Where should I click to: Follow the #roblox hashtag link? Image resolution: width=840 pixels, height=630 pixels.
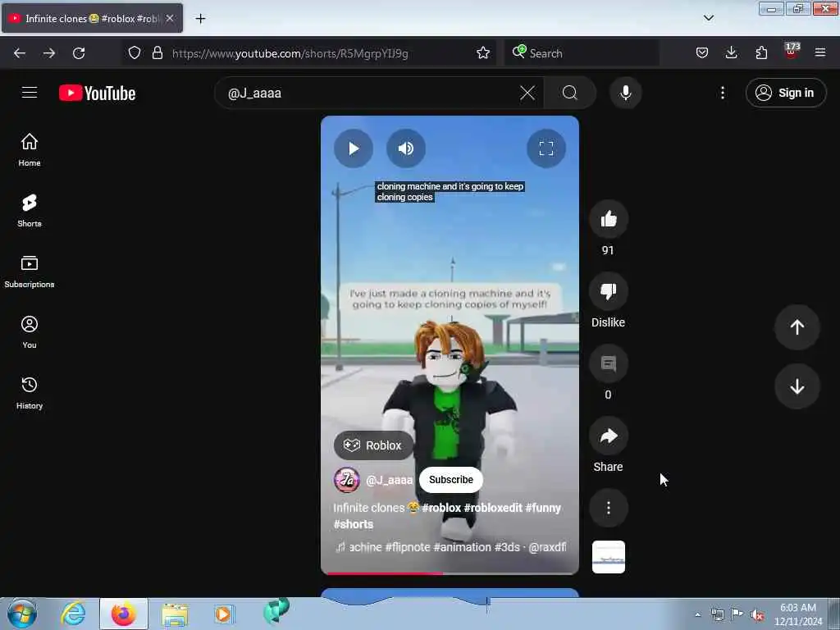(441, 508)
